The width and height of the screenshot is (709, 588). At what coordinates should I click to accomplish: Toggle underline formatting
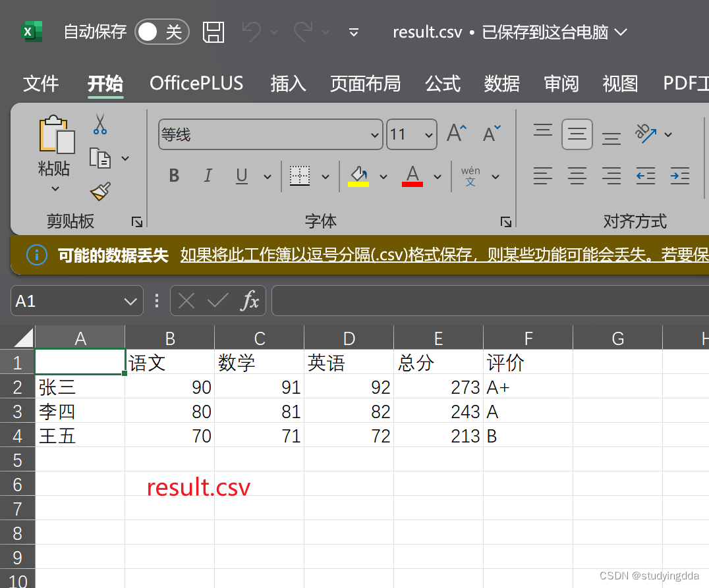(242, 176)
